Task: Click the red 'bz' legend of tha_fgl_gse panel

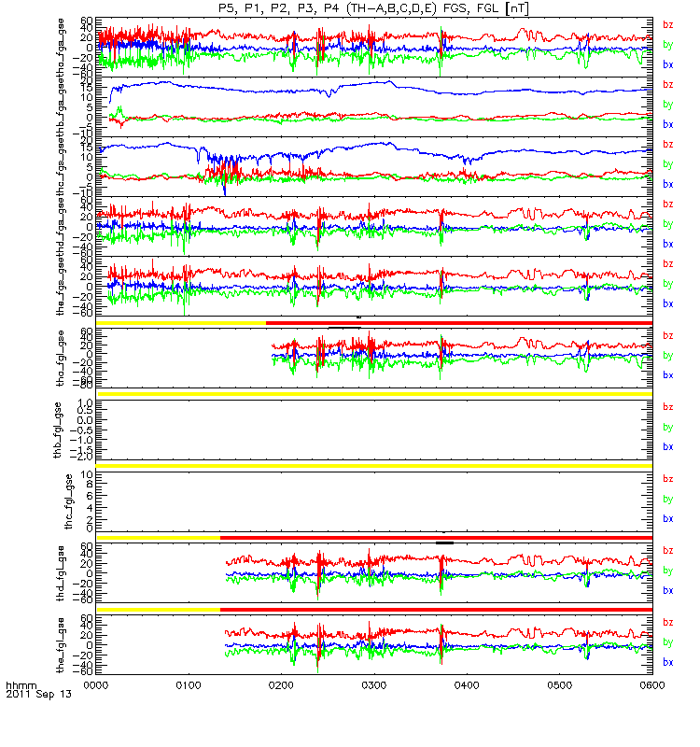Action: pos(668,336)
